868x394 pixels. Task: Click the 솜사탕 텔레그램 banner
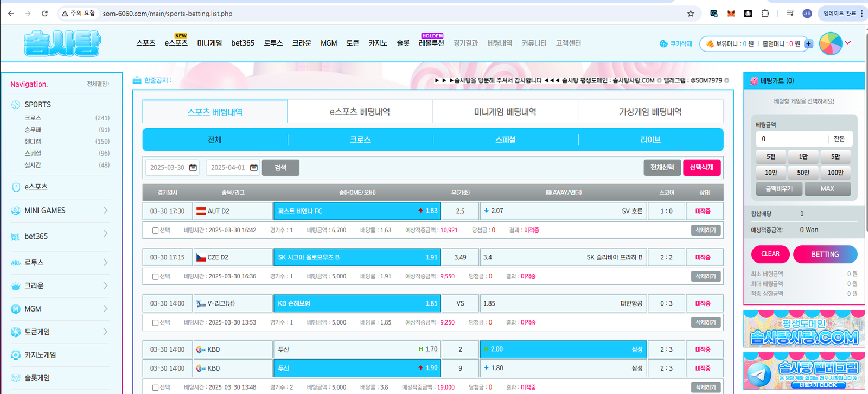(803, 371)
